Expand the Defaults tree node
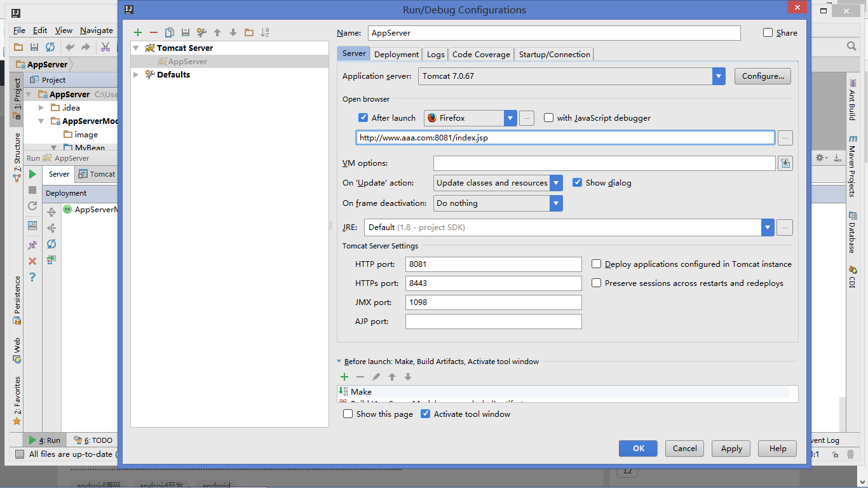Viewport: 868px width, 488px height. coord(136,74)
